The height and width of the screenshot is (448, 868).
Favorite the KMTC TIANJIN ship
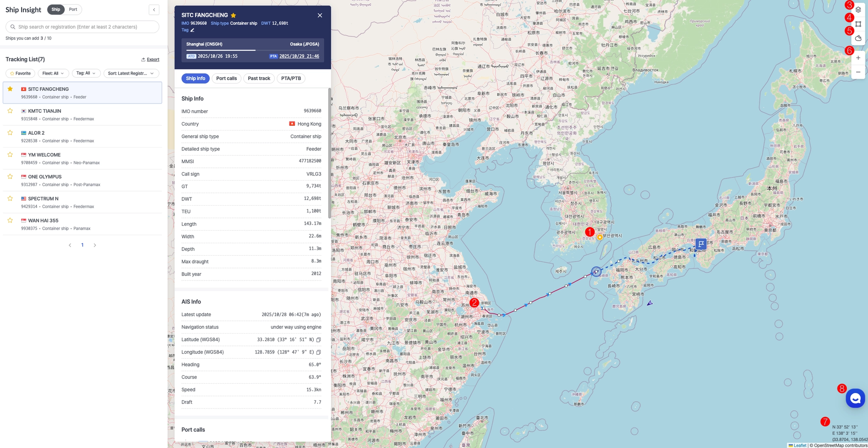pyautogui.click(x=10, y=111)
